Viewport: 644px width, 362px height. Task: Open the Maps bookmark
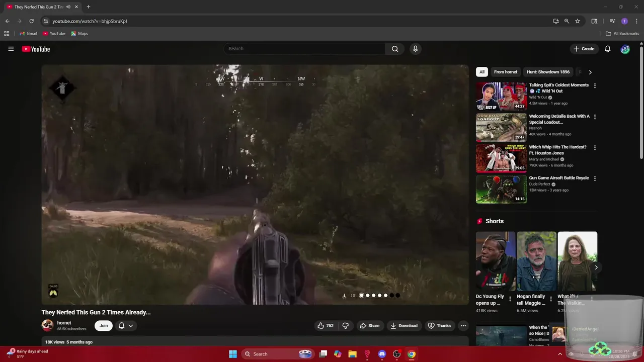click(79, 34)
